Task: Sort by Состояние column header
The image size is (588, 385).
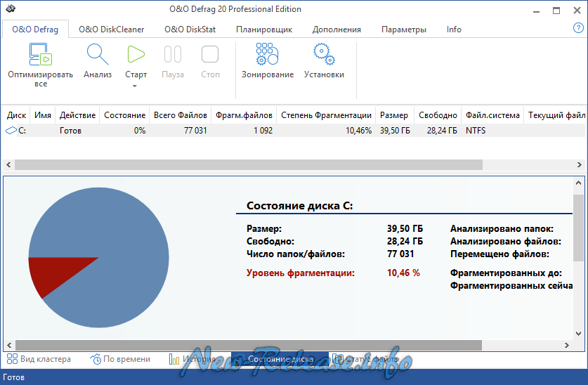Action: (124, 115)
